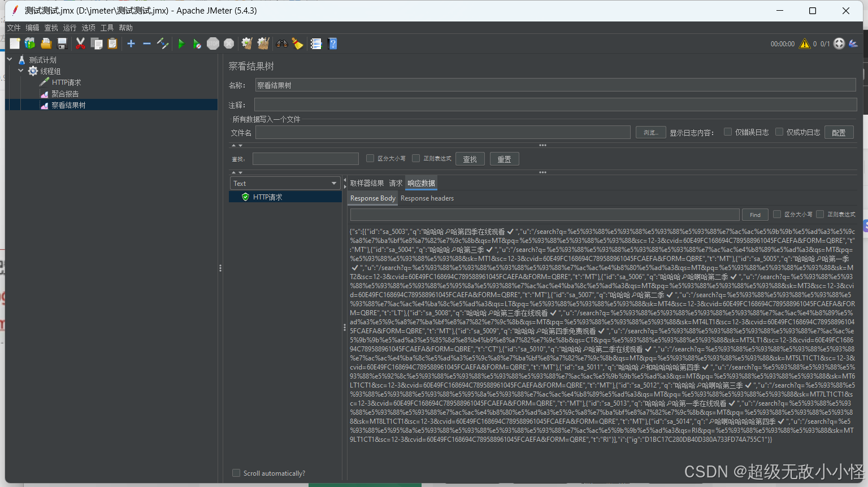Viewport: 868px width, 487px height.
Task: Switch to 请求 tab
Action: (x=396, y=183)
